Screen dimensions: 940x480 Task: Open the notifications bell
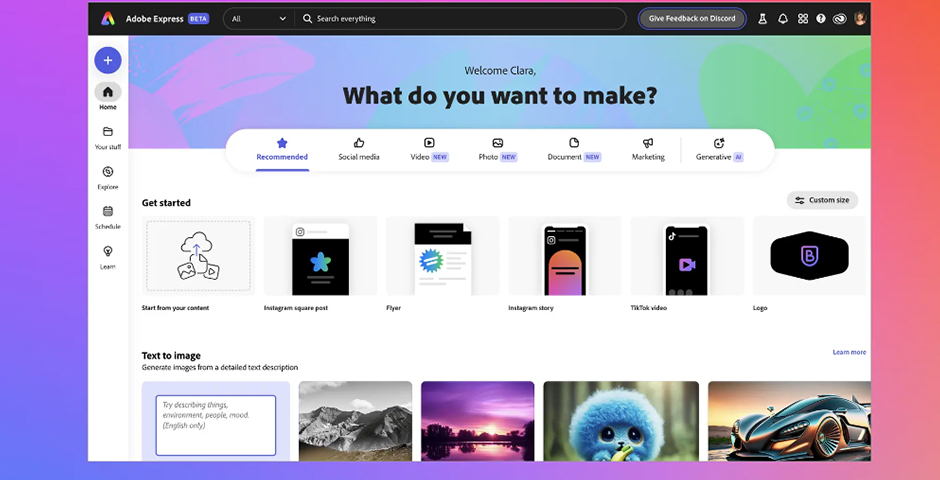coord(783,19)
